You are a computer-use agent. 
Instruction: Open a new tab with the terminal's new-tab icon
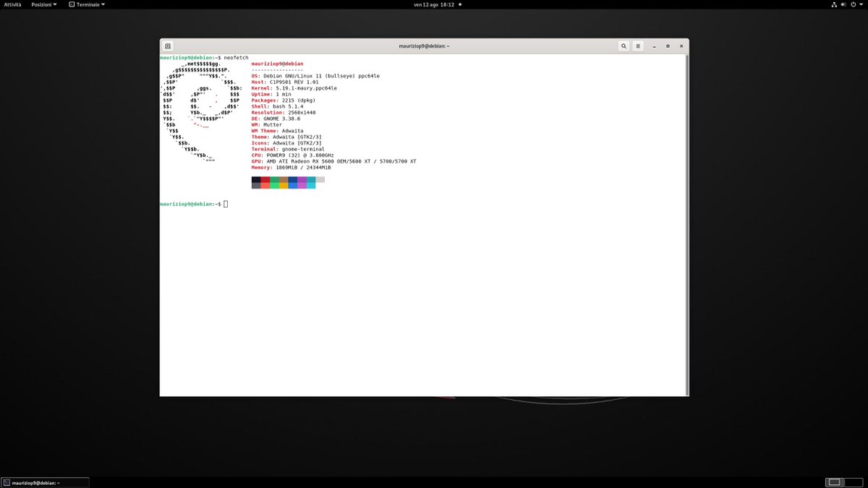pyautogui.click(x=168, y=46)
